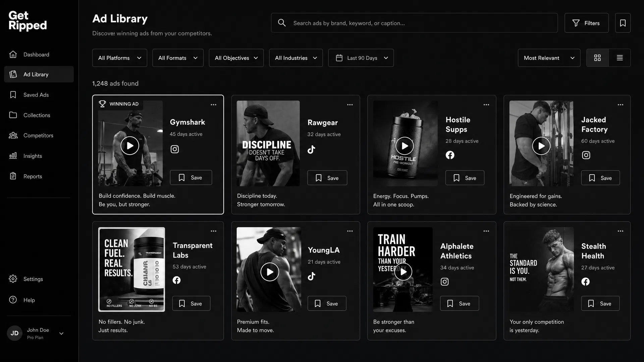Open saved bookmarks icon beside Filters
Image resolution: width=644 pixels, height=362 pixels.
point(623,23)
